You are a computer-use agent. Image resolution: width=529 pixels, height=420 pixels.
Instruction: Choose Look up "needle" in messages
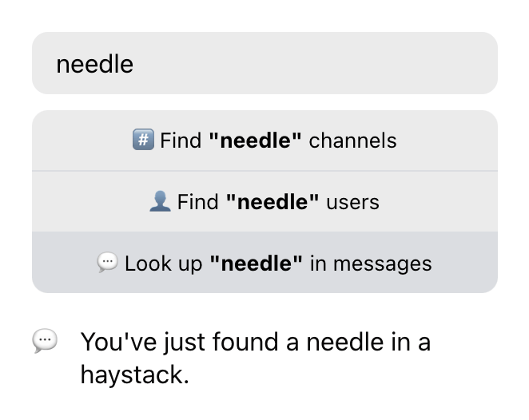coord(264,263)
